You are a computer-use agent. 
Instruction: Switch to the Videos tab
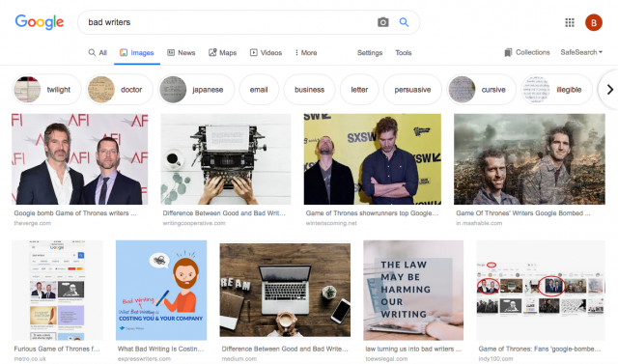click(267, 53)
